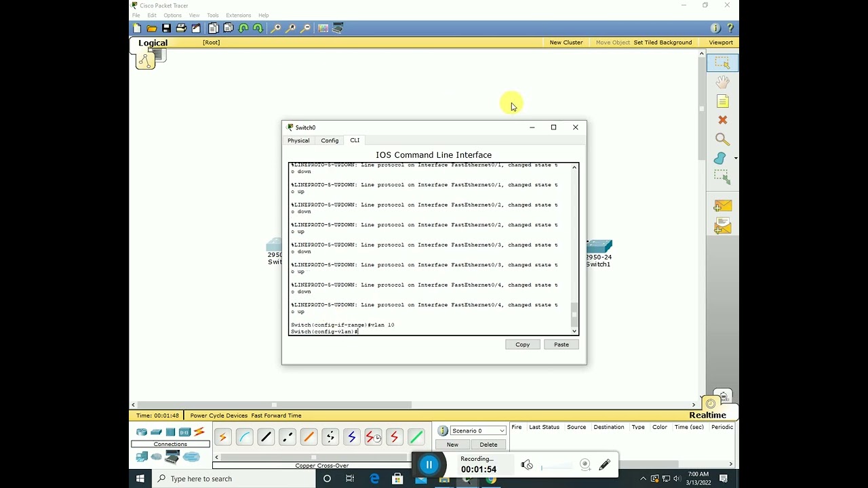Delete scenario button
Viewport: 868px width, 488px height.
(488, 445)
